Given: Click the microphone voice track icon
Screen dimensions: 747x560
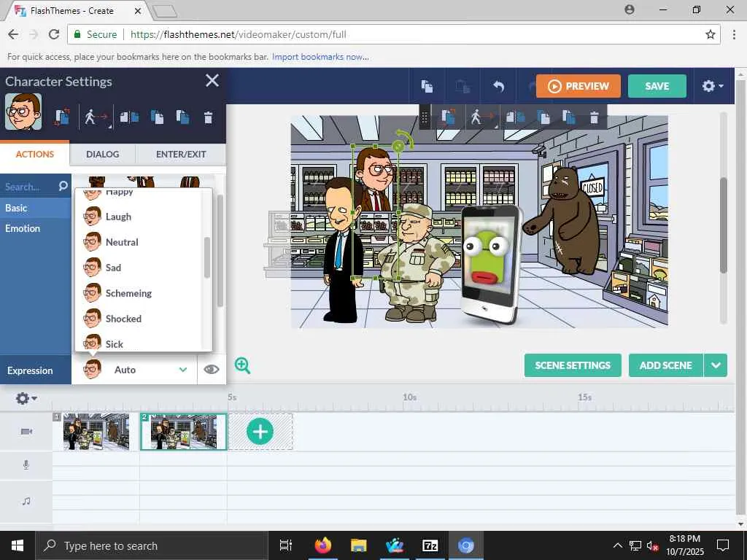Looking at the screenshot, I should 26,465.
